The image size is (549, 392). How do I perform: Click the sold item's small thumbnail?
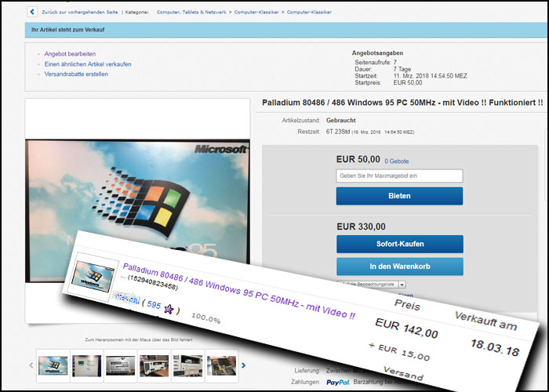(x=93, y=278)
